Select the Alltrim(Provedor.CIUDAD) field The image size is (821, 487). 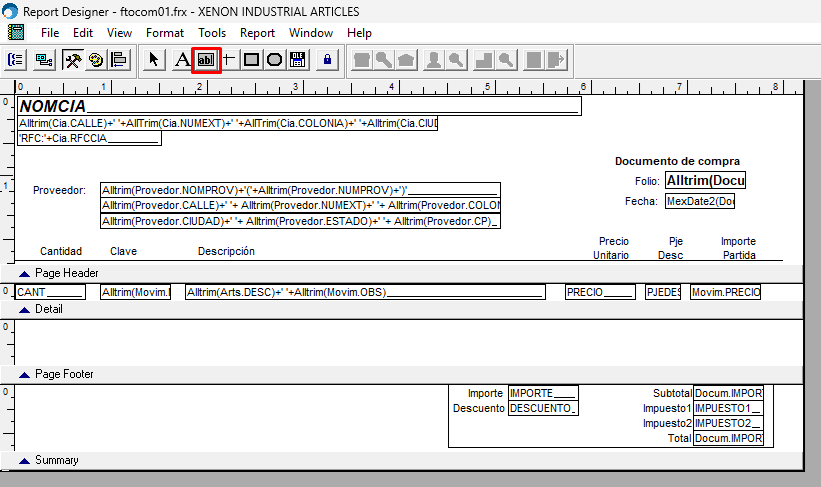click(300, 221)
